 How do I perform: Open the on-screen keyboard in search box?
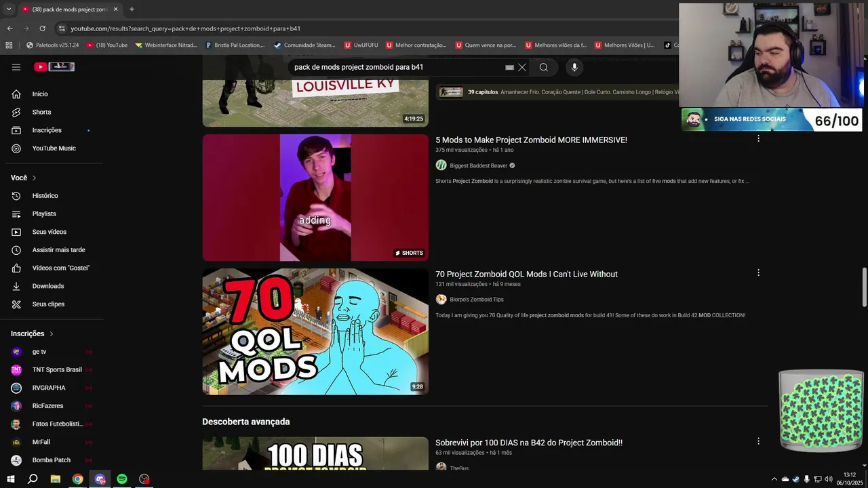[x=509, y=67]
